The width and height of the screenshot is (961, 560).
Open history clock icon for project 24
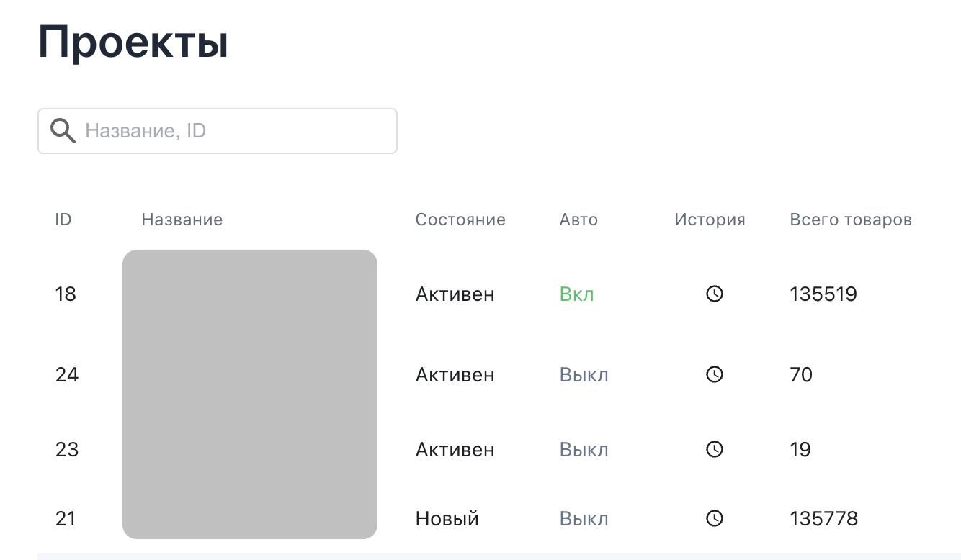(x=714, y=374)
